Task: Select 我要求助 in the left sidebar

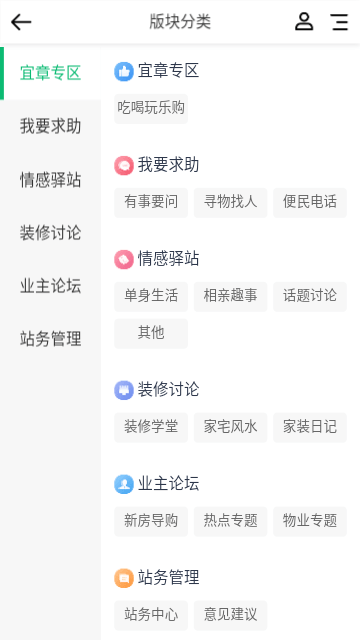Action: click(51, 126)
